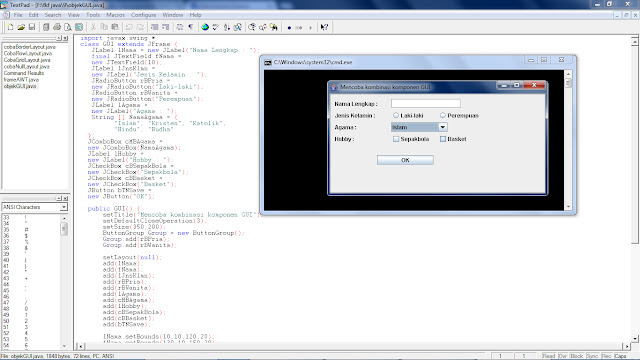Viewport: 640px width, 360px height.
Task: Click the Nama Lengkap text field
Action: click(426, 104)
